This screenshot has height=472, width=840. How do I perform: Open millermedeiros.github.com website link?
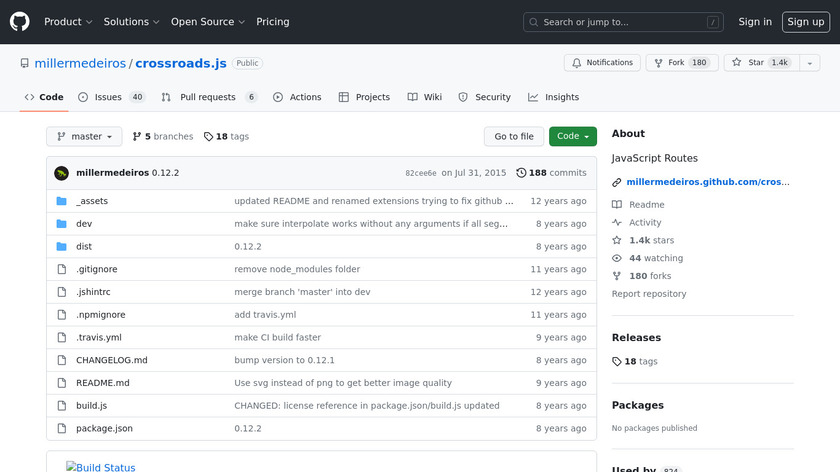coord(708,182)
